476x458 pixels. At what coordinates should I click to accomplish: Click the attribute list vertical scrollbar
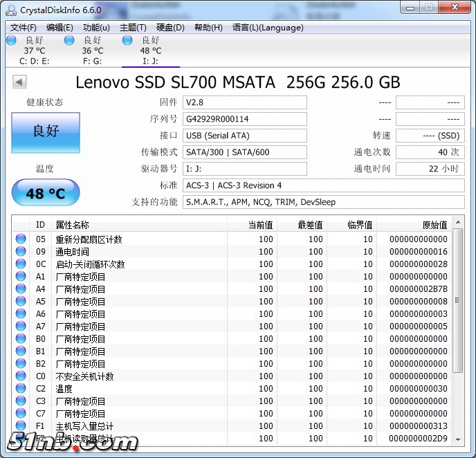[x=458, y=332]
